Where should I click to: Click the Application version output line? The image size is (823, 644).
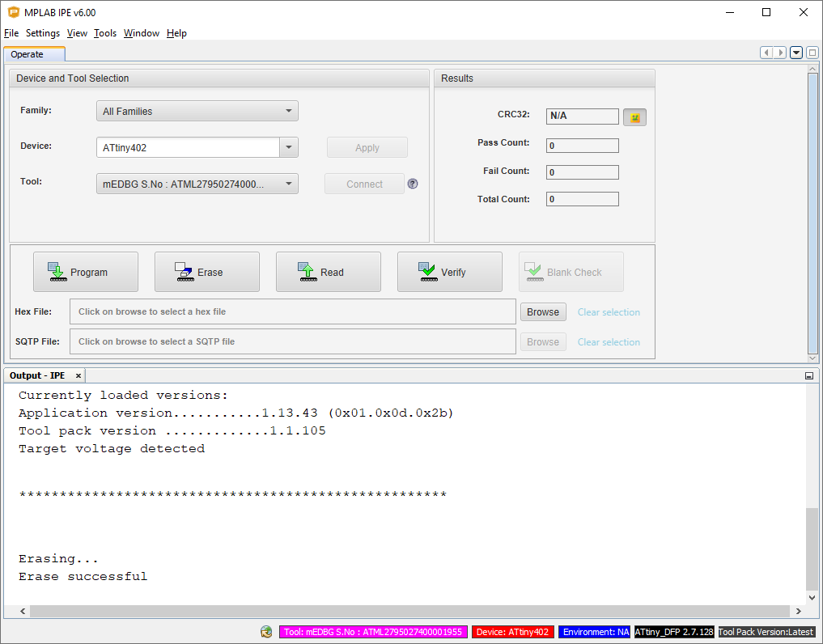point(235,413)
